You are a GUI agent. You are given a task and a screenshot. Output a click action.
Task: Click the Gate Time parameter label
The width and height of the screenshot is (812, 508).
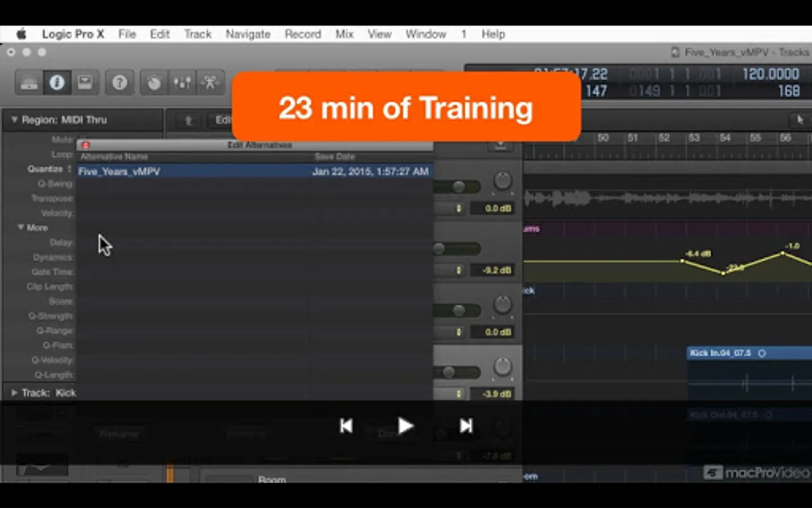[x=52, y=271]
